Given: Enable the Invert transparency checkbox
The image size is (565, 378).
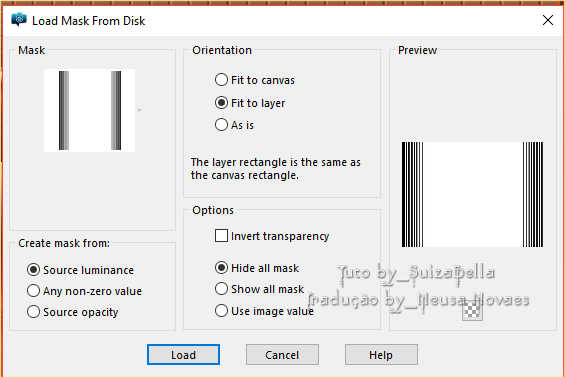Looking at the screenshot, I should [221, 236].
